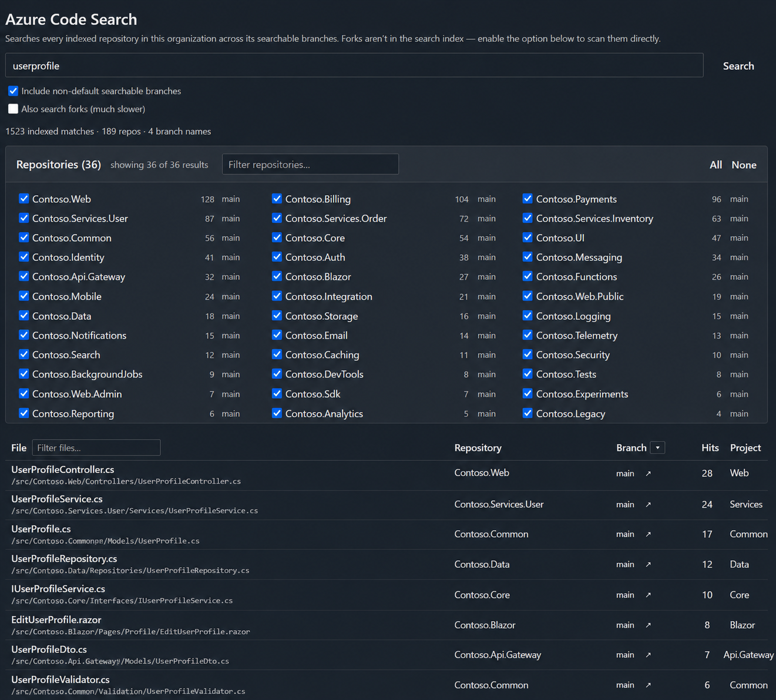This screenshot has height=700, width=776.
Task: Click hit count 96 for Contoso.Payments
Action: click(717, 199)
